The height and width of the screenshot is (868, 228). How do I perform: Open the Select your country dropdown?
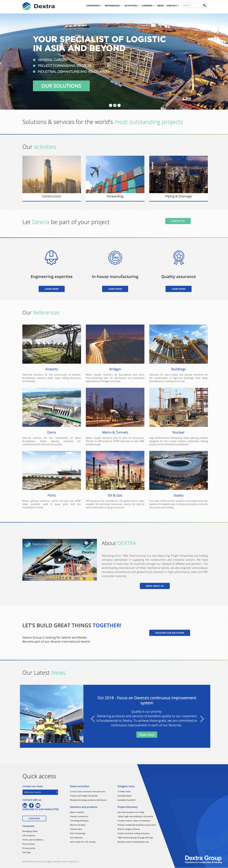click(x=40, y=792)
